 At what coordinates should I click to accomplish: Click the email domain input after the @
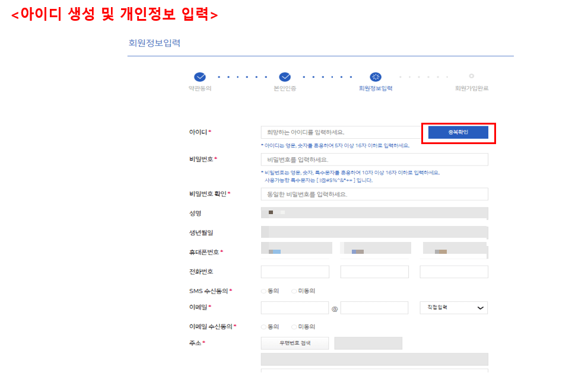374,307
